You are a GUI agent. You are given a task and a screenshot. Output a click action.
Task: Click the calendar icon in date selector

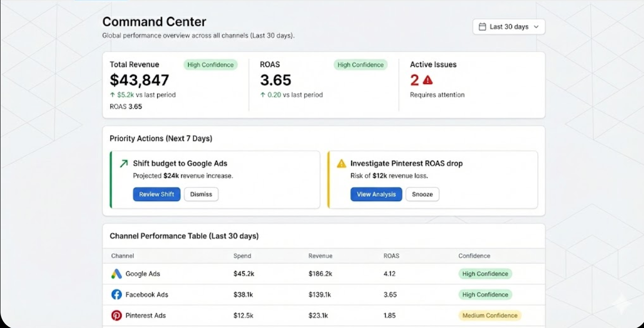(483, 27)
